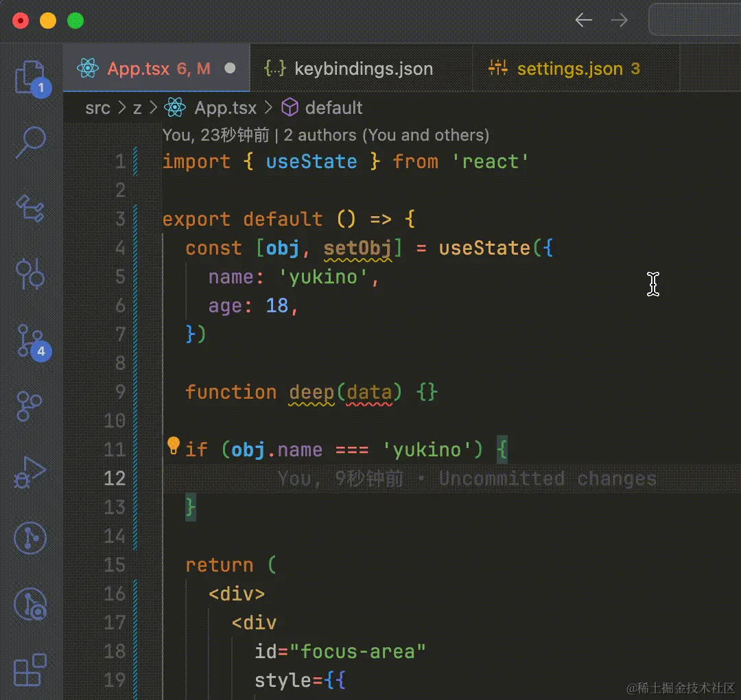Go forward with the right arrow
This screenshot has height=700, width=741.
[619, 20]
